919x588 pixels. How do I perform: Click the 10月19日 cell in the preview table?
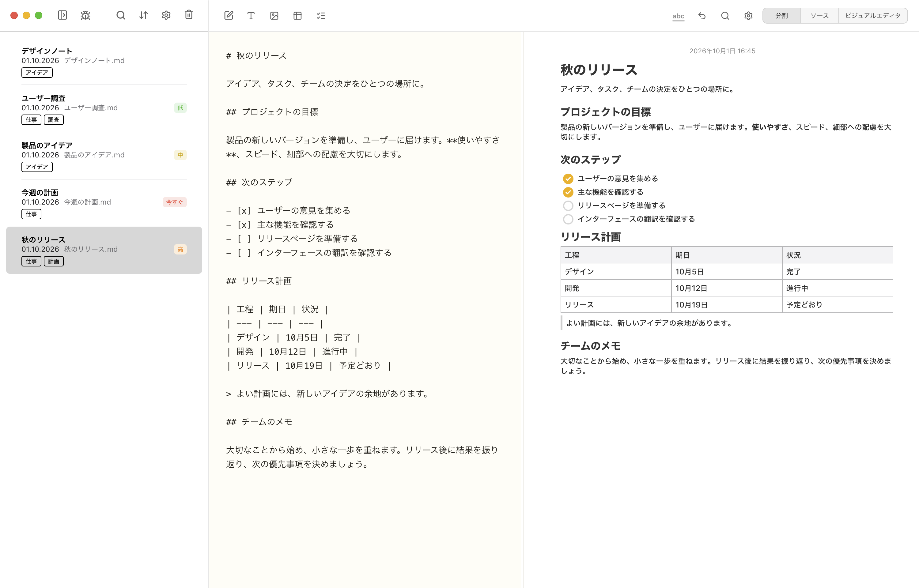coord(727,305)
